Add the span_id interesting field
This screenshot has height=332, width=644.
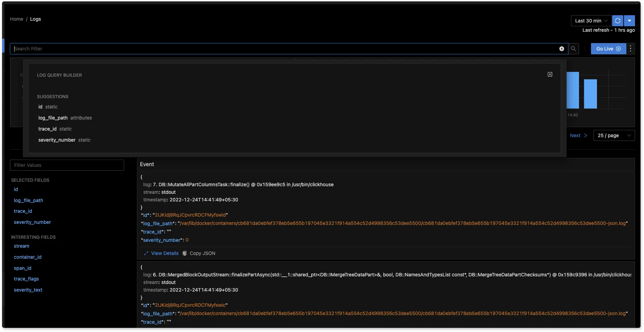(22, 268)
